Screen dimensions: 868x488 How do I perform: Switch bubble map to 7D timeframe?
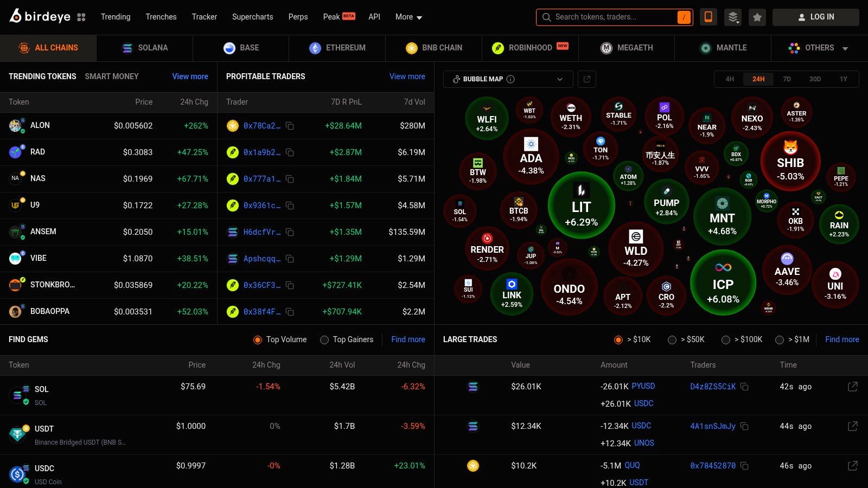tap(787, 79)
